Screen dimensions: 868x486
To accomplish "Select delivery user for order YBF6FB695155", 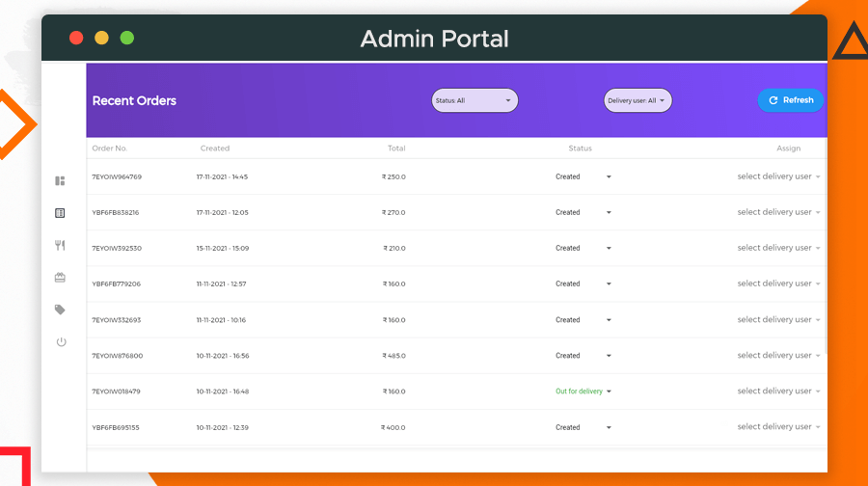I will pos(778,427).
